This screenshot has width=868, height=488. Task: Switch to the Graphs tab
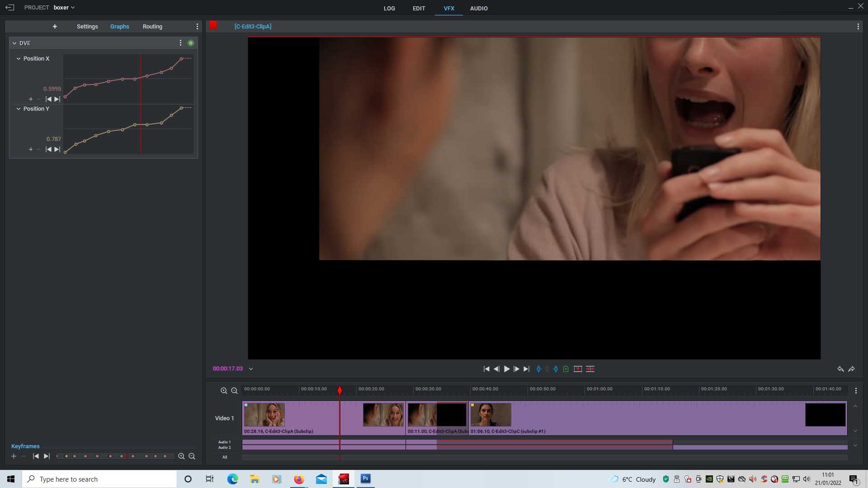[x=120, y=27]
